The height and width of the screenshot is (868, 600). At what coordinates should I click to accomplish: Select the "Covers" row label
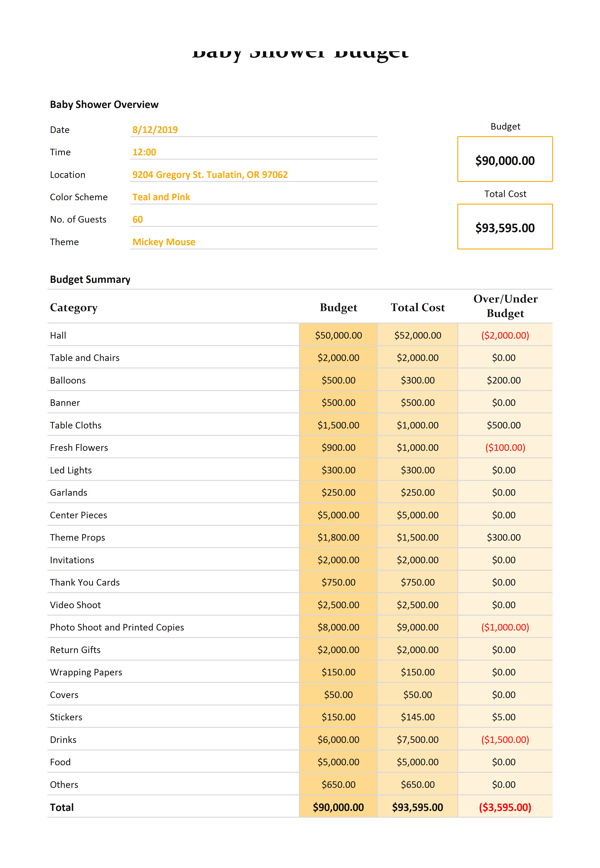tap(64, 695)
